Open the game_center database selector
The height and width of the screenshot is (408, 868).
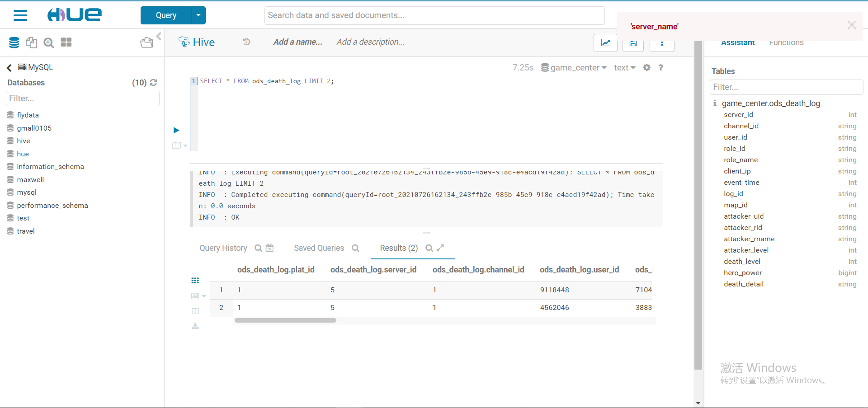click(574, 68)
